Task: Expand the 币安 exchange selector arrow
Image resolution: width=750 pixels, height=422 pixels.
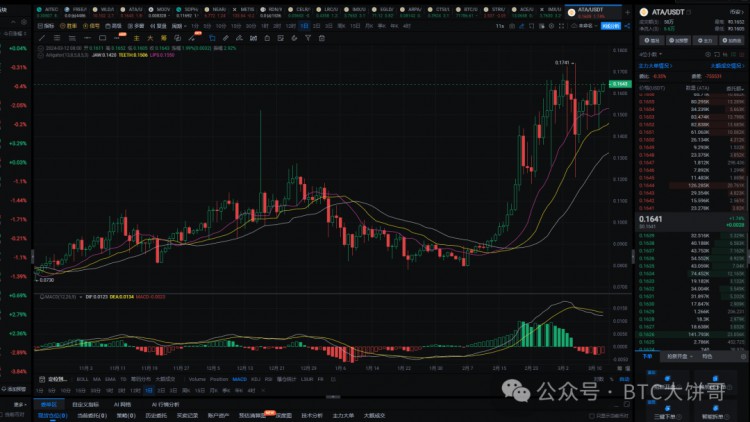Action: pos(736,12)
